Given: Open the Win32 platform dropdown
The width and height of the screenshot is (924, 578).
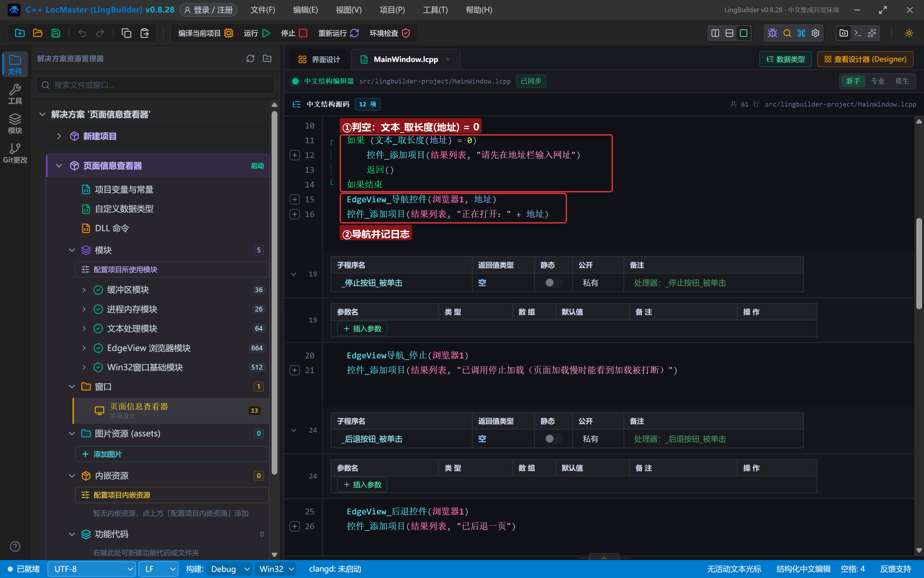Looking at the screenshot, I should coord(276,569).
